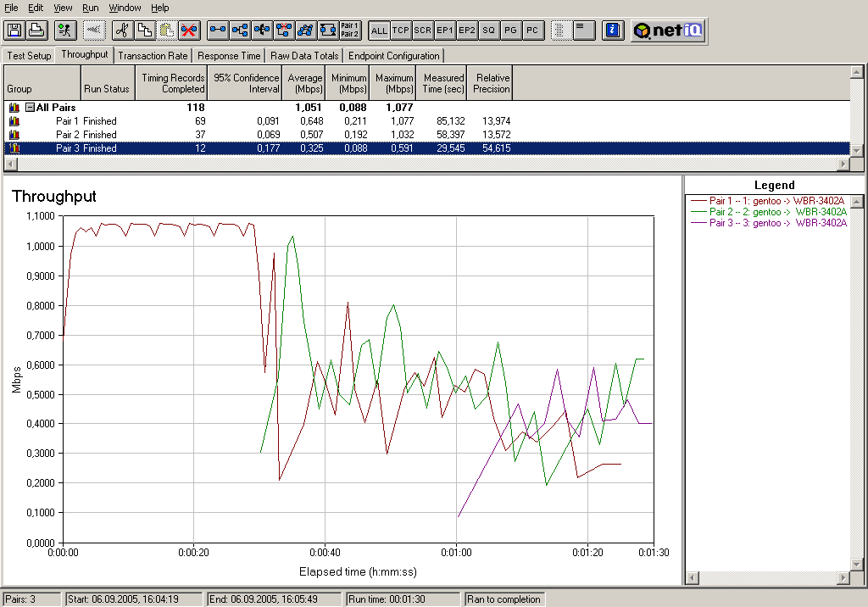Click the Run Status column header

coord(108,83)
